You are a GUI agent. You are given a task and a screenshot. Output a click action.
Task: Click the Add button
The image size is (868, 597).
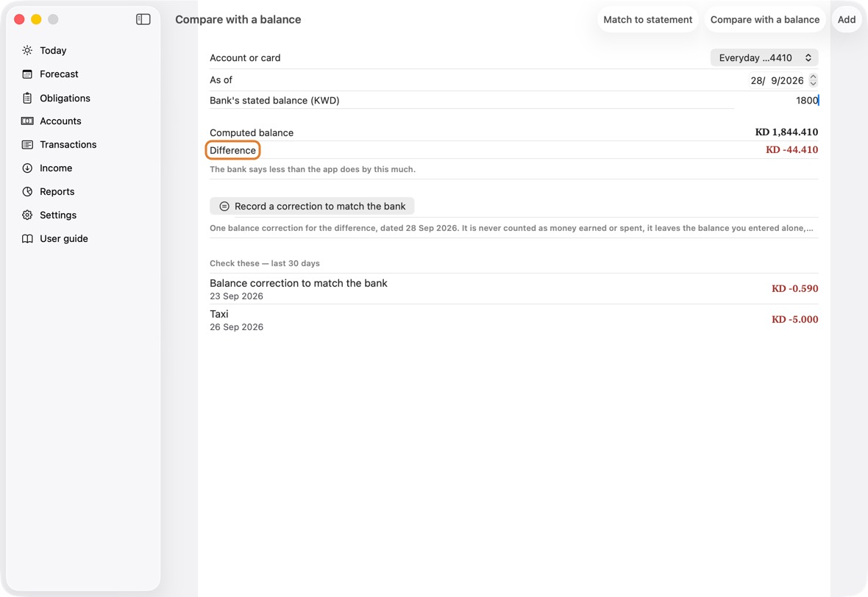pyautogui.click(x=847, y=19)
